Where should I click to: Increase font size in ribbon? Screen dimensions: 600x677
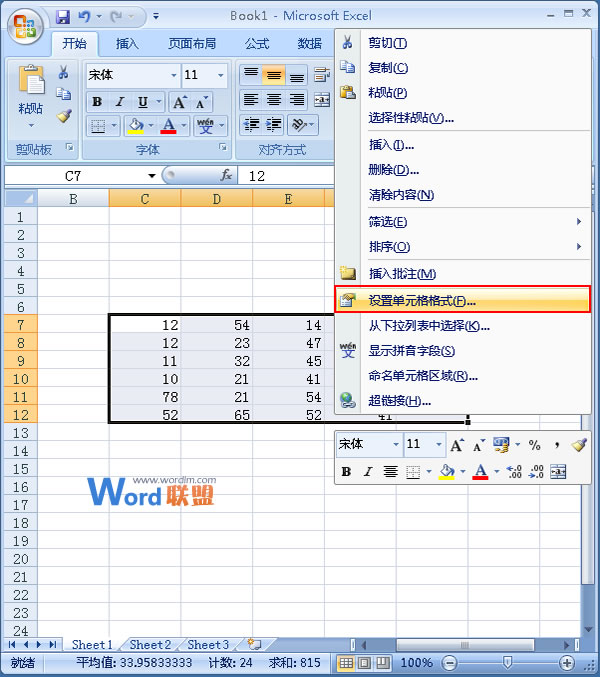[x=180, y=102]
